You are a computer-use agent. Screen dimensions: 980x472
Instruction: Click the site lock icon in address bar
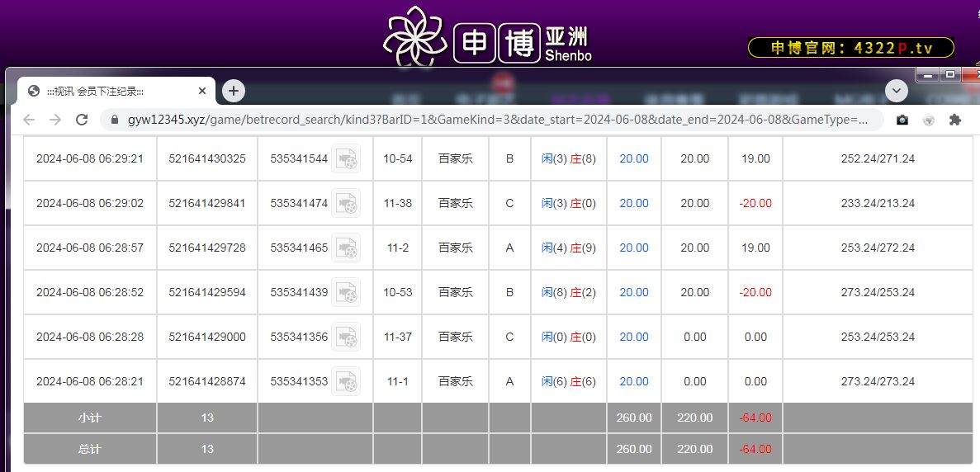coord(114,120)
